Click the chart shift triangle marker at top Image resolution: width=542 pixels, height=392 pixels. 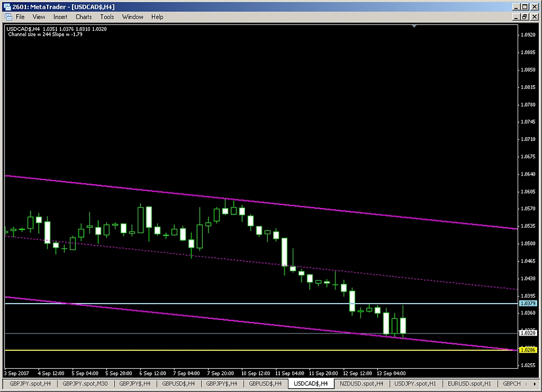coord(415,25)
